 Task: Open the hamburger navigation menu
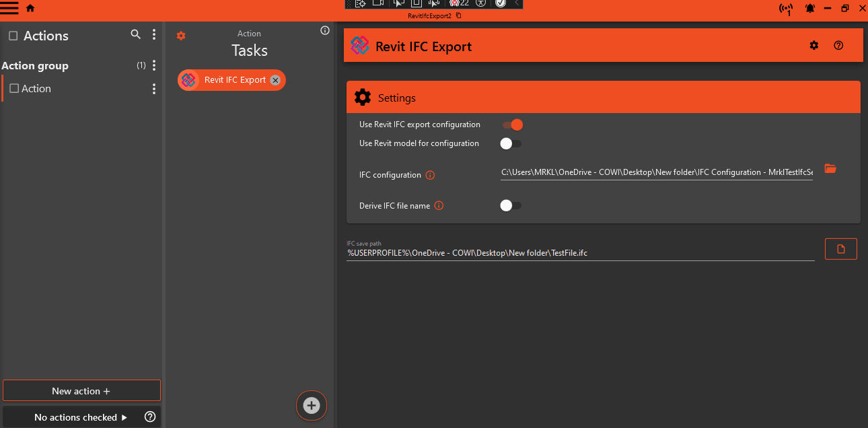click(9, 9)
